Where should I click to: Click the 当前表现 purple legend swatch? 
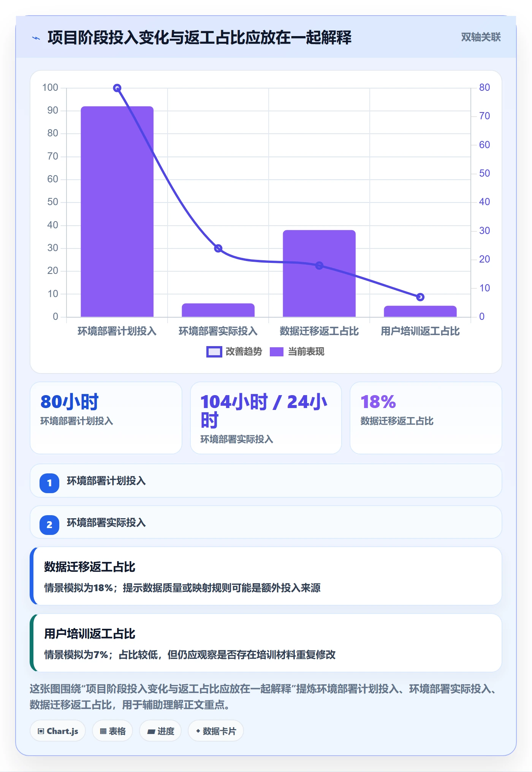tap(277, 352)
